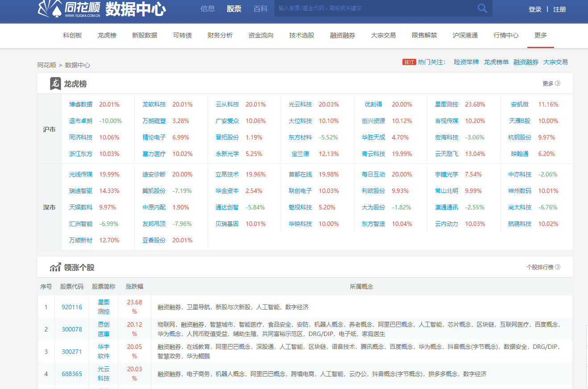The image size is (588, 389).
Task: Open 科创板 menu item
Action: (72, 35)
